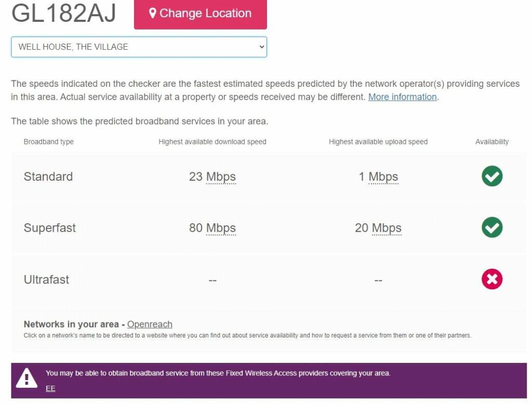Click the green checkmark icon for Superfast
The width and height of the screenshot is (532, 404).
pos(491,227)
